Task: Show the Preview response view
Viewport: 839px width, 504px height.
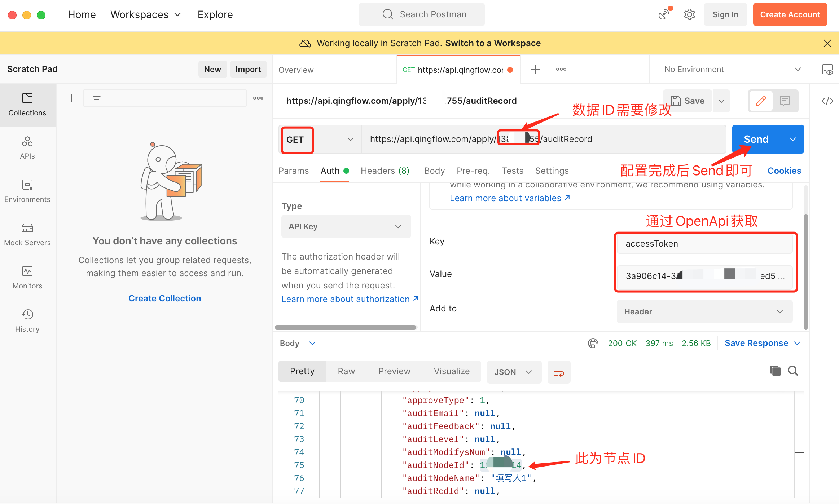Action: point(394,371)
